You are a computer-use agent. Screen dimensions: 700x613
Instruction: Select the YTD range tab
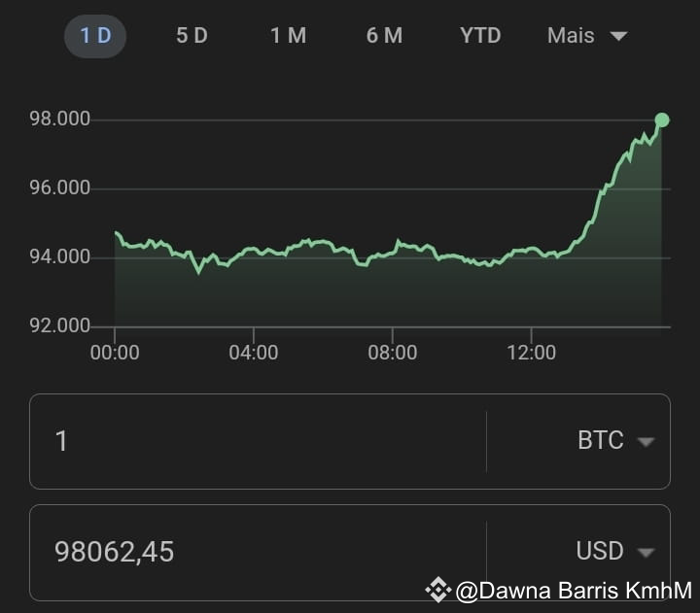click(x=480, y=36)
